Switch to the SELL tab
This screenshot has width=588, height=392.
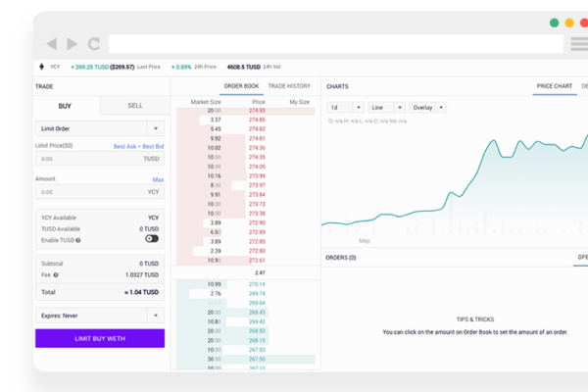point(135,106)
